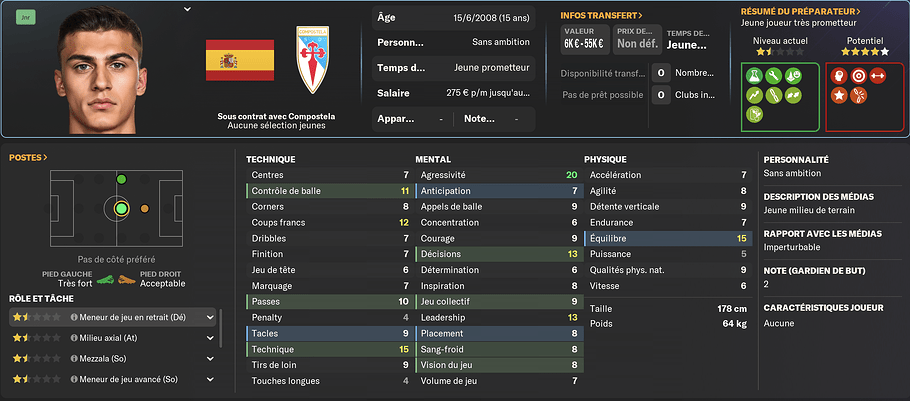The height and width of the screenshot is (401, 910).
Task: Click the info icon beside Mezzala (So)
Action: [74, 359]
